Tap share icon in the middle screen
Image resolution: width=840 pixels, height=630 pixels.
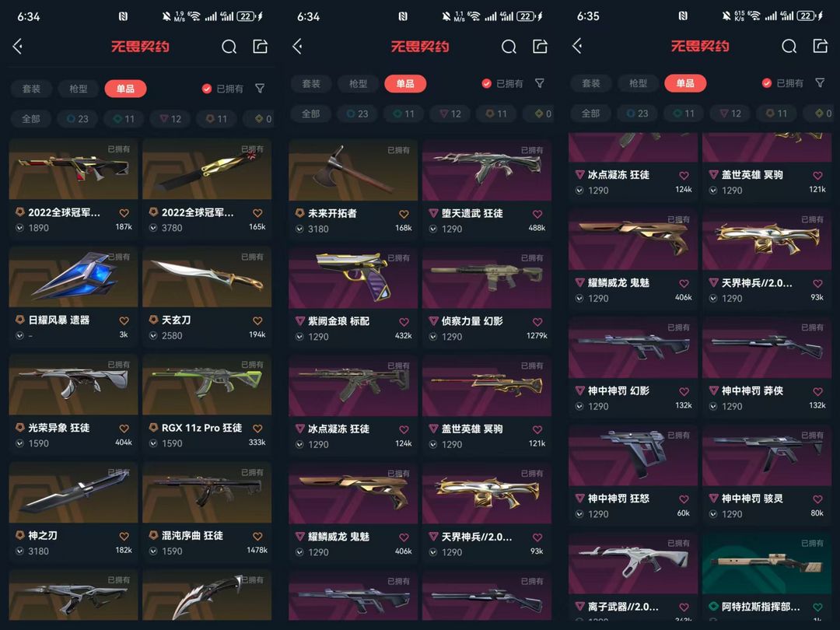tap(540, 47)
